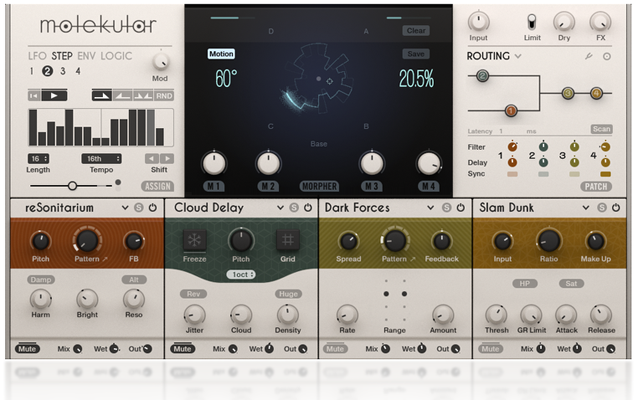Click the morph crosshair target

pyautogui.click(x=330, y=81)
